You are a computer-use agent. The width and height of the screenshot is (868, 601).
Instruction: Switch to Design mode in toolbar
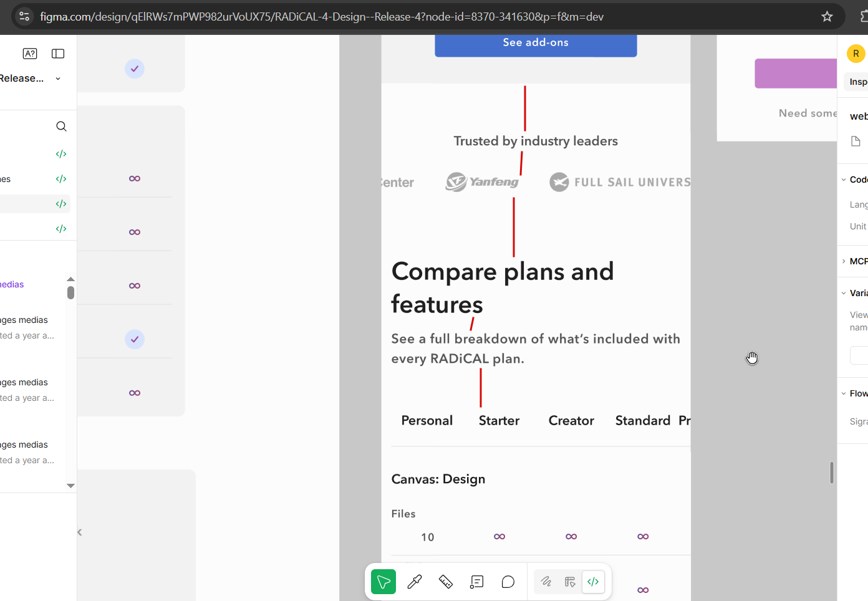(x=570, y=581)
